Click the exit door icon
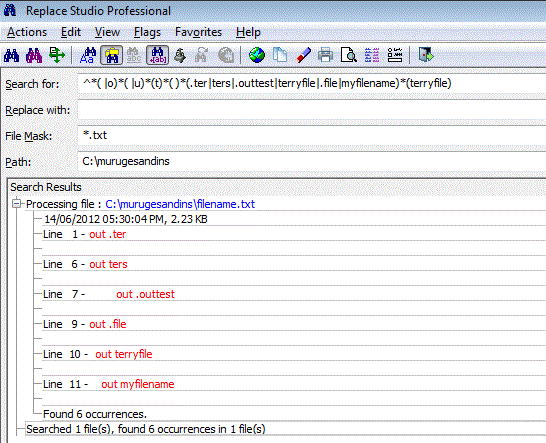 point(426,55)
